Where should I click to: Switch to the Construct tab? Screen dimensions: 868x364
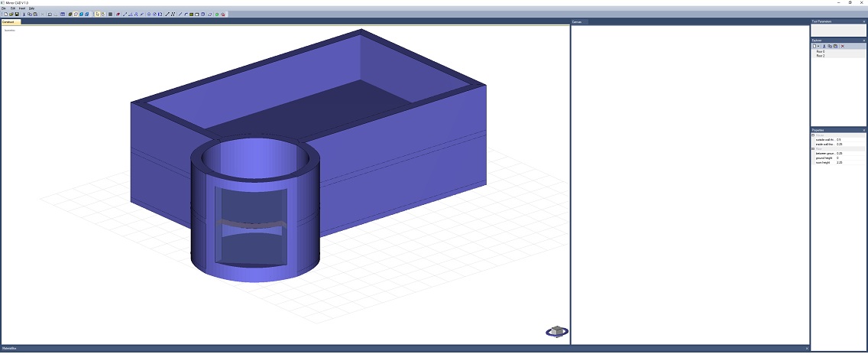(x=8, y=22)
